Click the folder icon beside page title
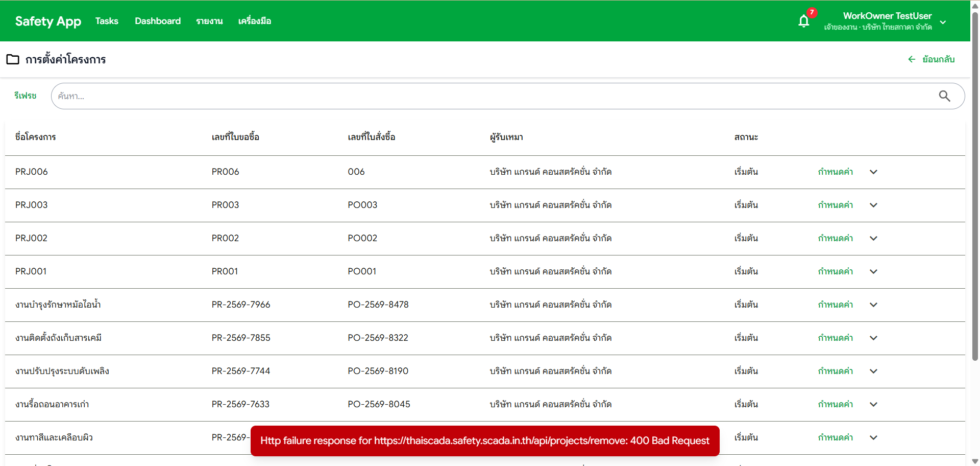 [13, 59]
